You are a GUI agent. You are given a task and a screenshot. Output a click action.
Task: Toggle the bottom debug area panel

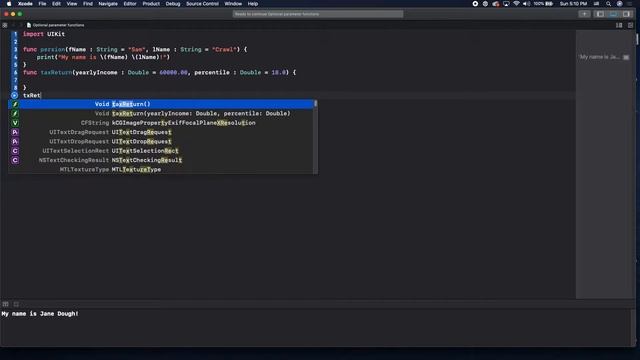point(613,14)
